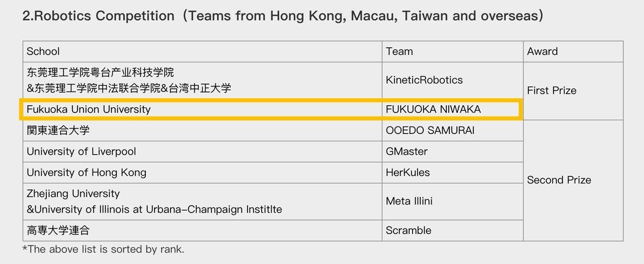Click the Robotics Competition section heading
The height and width of the screenshot is (264, 644).
pos(283,16)
